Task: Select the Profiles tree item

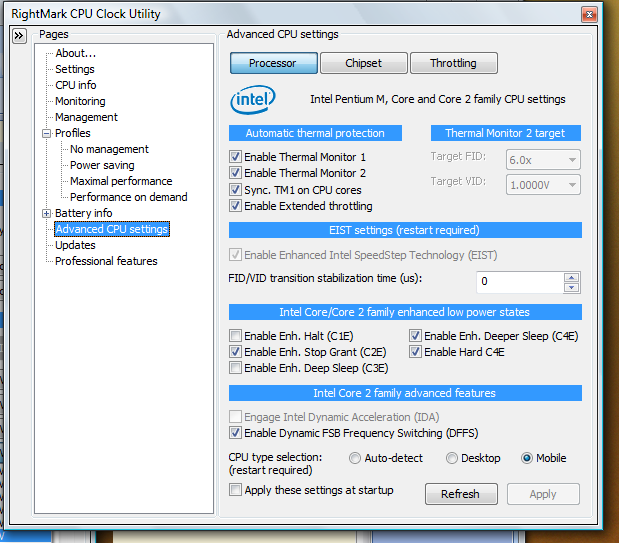Action: tap(73, 133)
